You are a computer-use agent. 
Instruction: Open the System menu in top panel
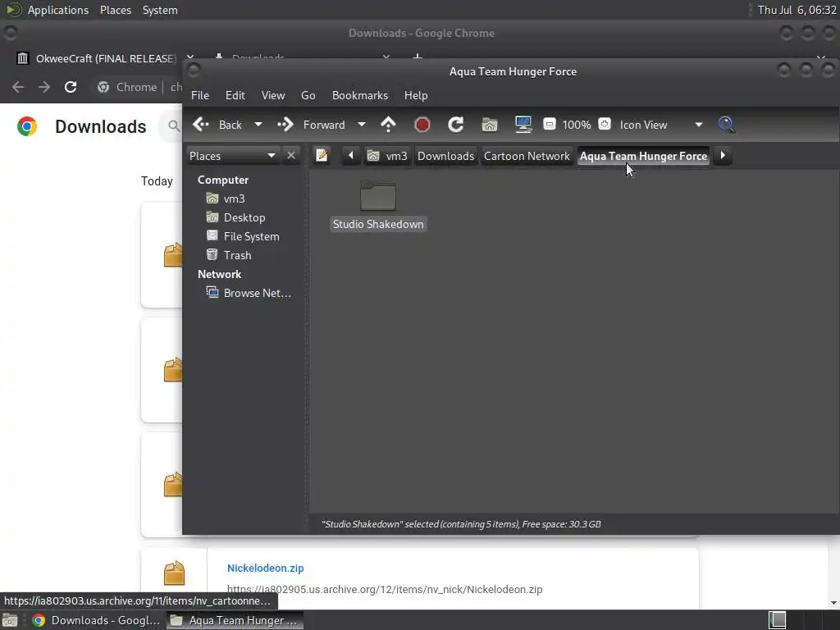click(x=160, y=10)
